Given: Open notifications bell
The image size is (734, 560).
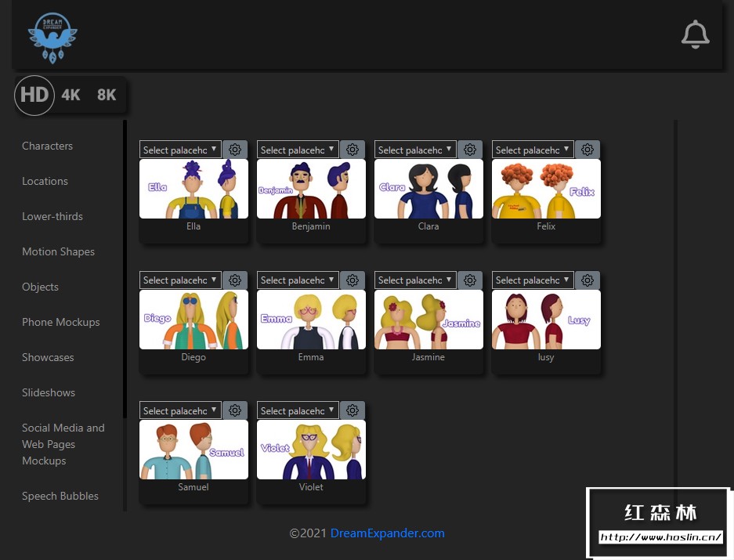Looking at the screenshot, I should [x=695, y=34].
